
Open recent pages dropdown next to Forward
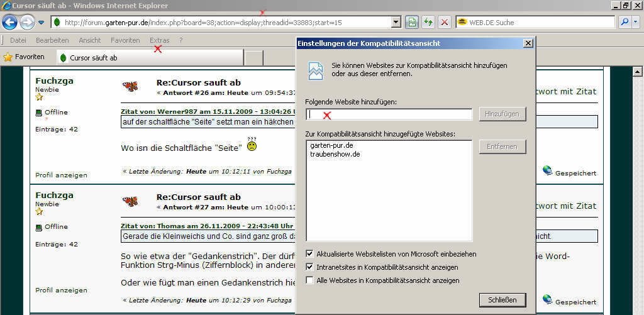click(x=42, y=22)
